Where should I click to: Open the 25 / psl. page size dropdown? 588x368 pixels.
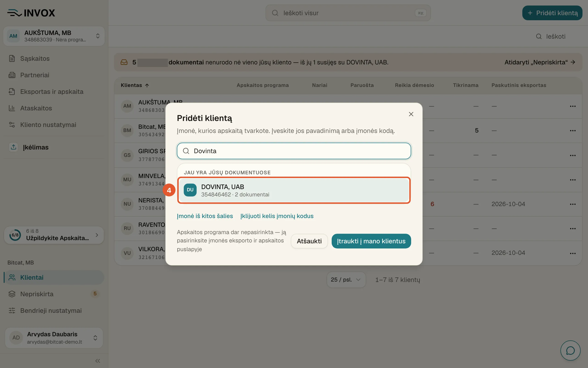point(346,280)
